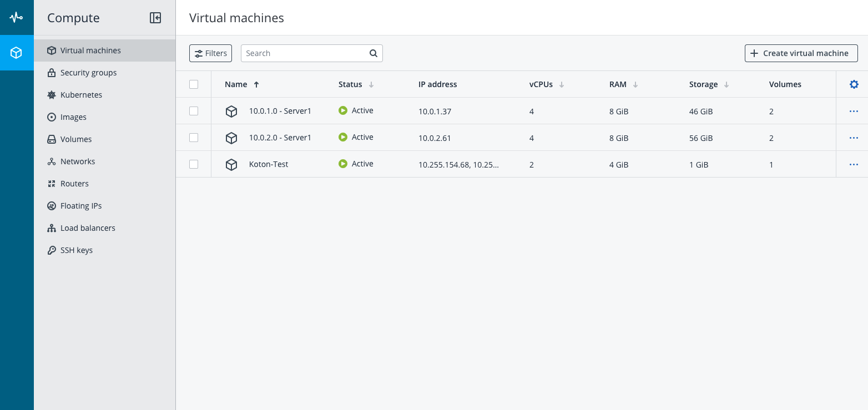Select the Koton-Test row checkbox
The width and height of the screenshot is (868, 410).
[x=194, y=164]
